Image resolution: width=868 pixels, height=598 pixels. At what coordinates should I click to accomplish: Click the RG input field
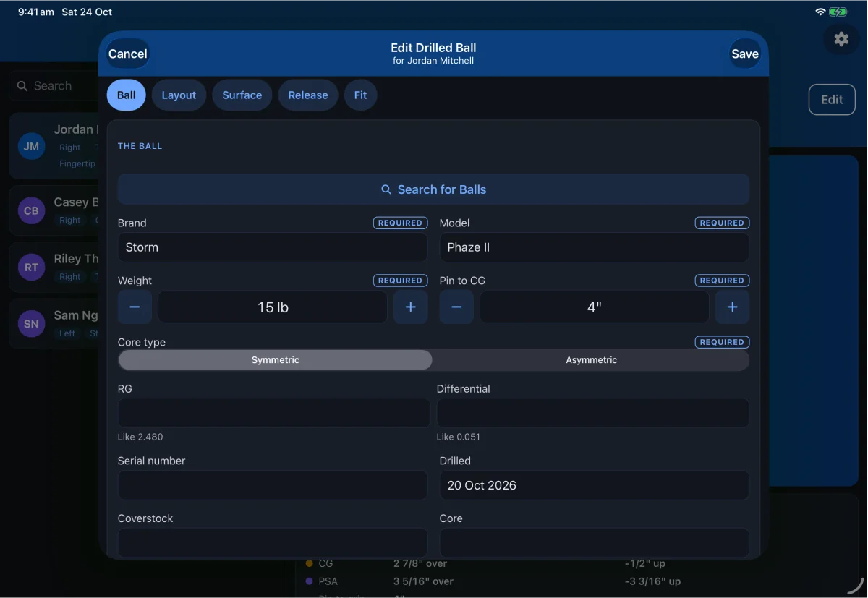273,413
